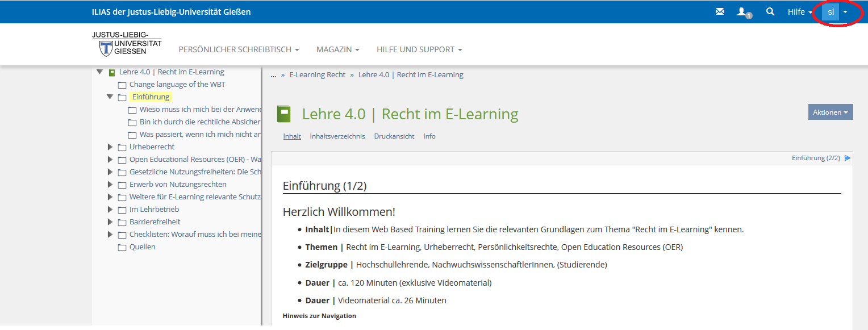
Task: Switch to the Druckansicht tab
Action: [x=394, y=136]
